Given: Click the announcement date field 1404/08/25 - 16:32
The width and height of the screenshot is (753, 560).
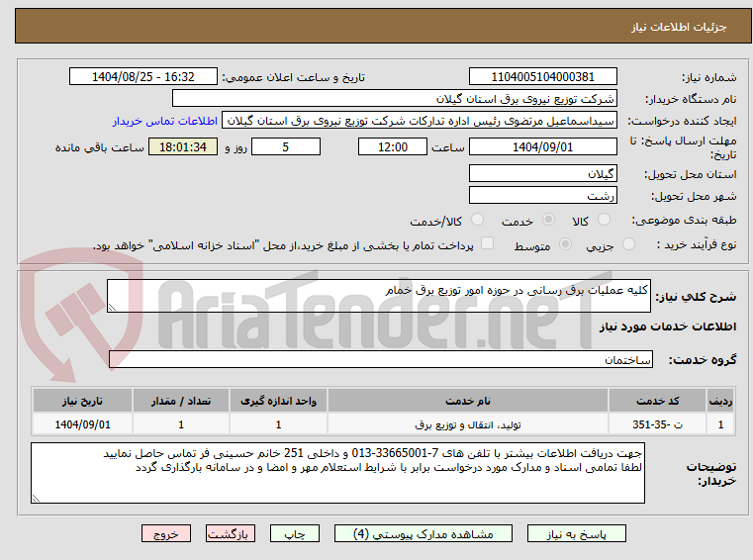Looking at the screenshot, I should (x=143, y=77).
